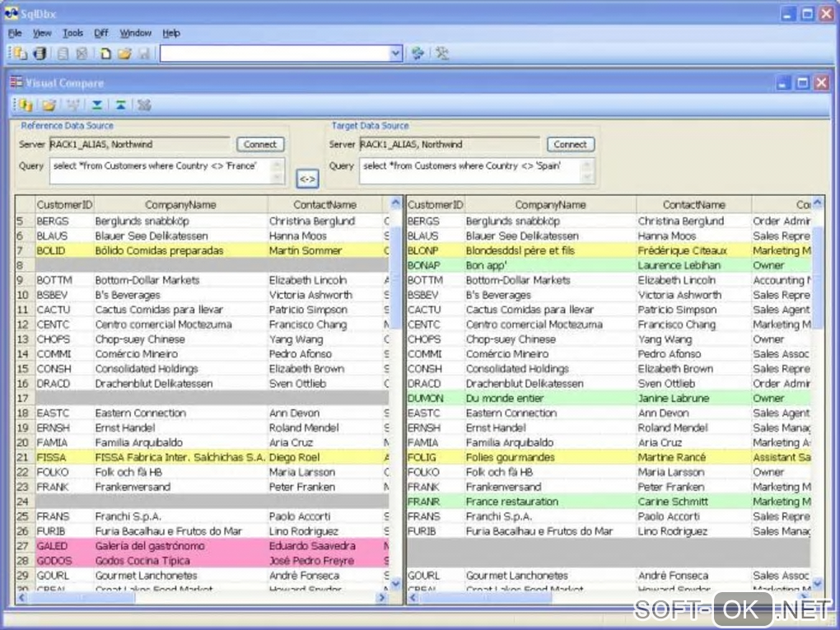Screen dimensions: 840x630
Task: Click the SqlDbx application title bar icon
Action: pyautogui.click(x=12, y=13)
